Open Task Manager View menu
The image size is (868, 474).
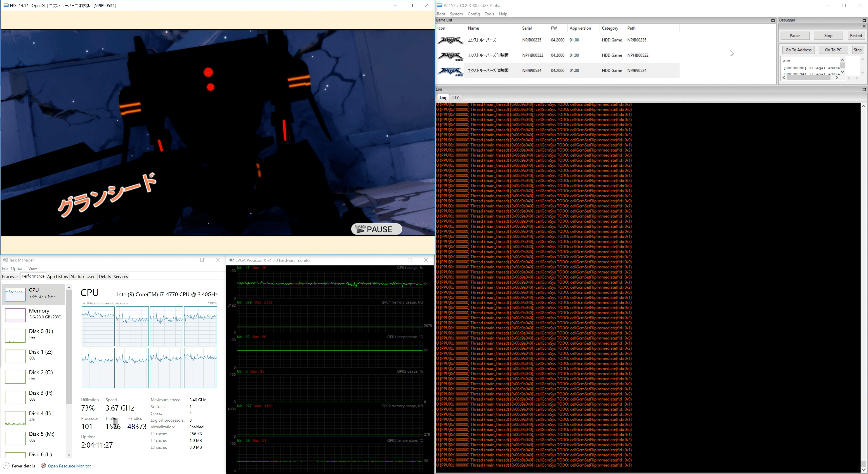point(32,268)
